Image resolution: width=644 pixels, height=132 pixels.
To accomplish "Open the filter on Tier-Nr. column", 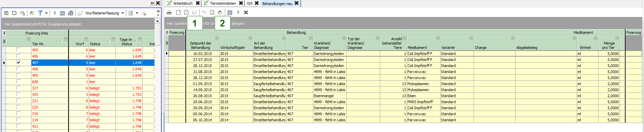I will (x=66, y=39).
